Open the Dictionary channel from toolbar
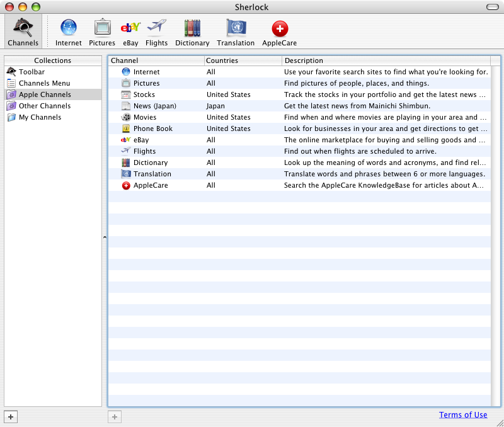 [192, 33]
